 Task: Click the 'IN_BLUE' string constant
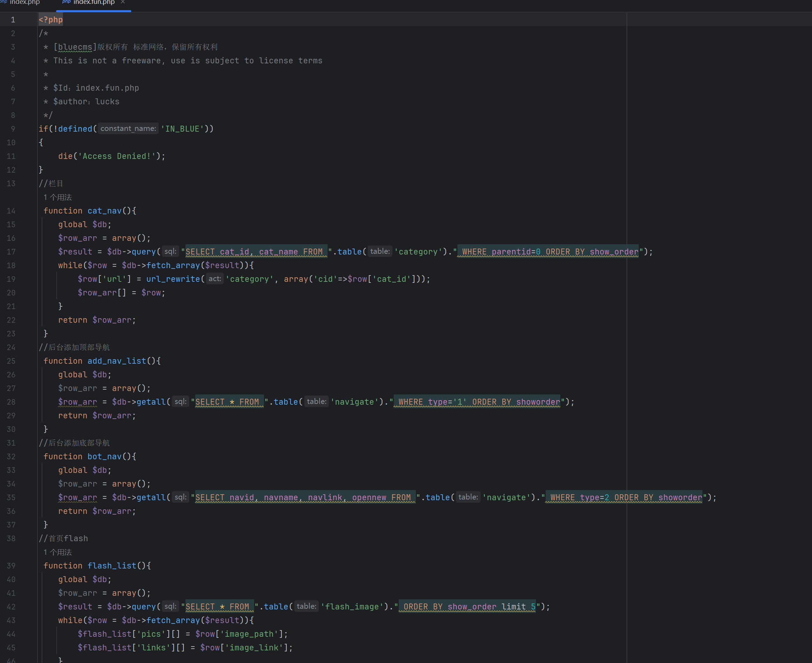[182, 129]
